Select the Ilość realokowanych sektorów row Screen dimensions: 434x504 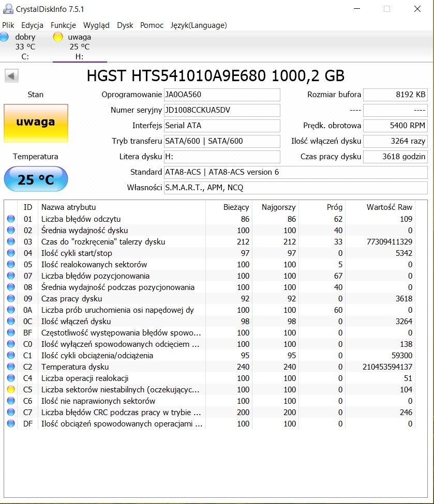[211, 264]
